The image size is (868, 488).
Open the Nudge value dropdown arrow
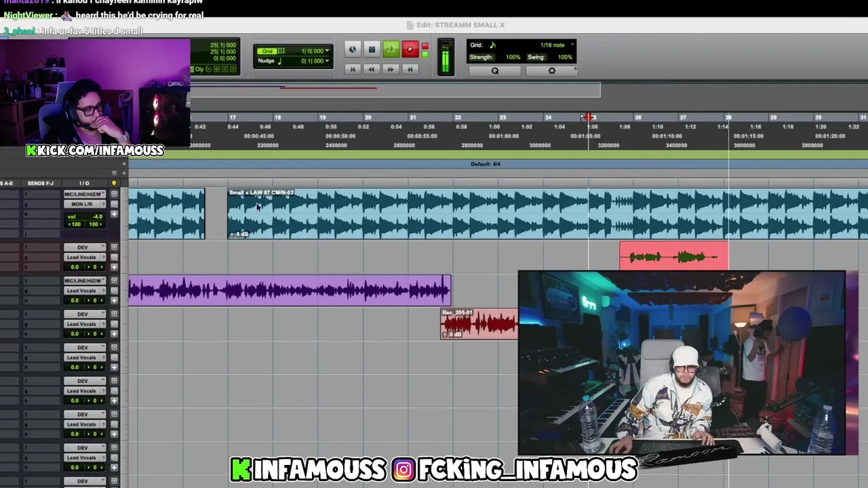coord(327,61)
